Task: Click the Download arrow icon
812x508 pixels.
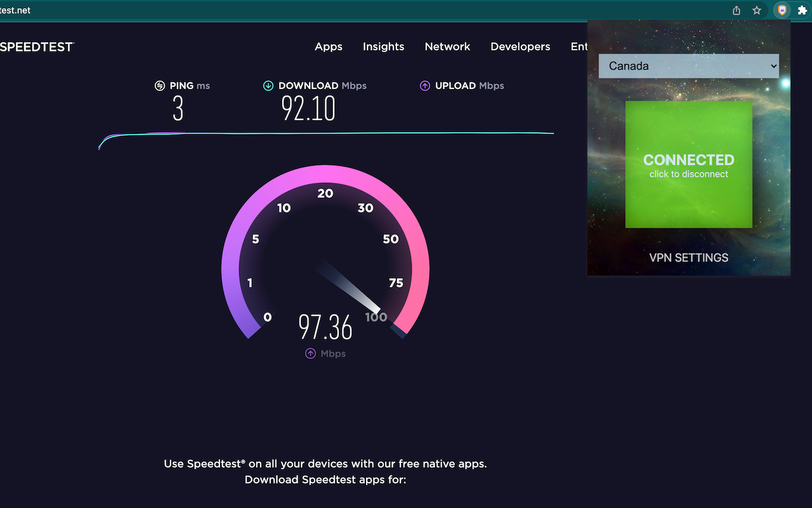Action: (268, 86)
